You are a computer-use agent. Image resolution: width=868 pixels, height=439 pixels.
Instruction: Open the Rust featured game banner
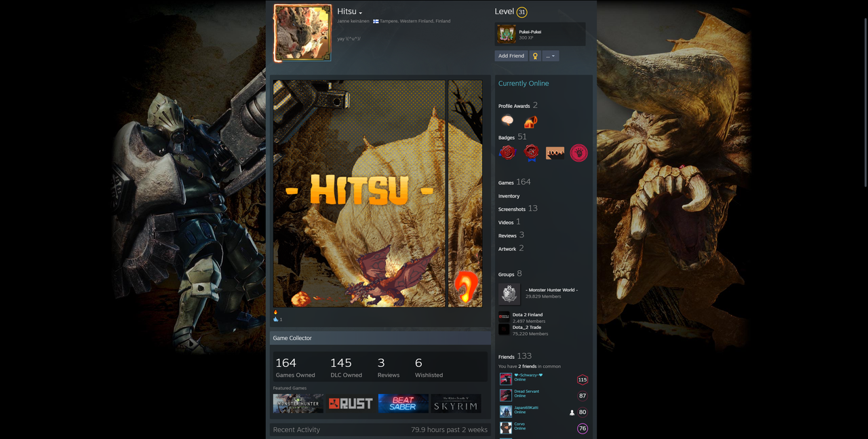click(x=351, y=404)
